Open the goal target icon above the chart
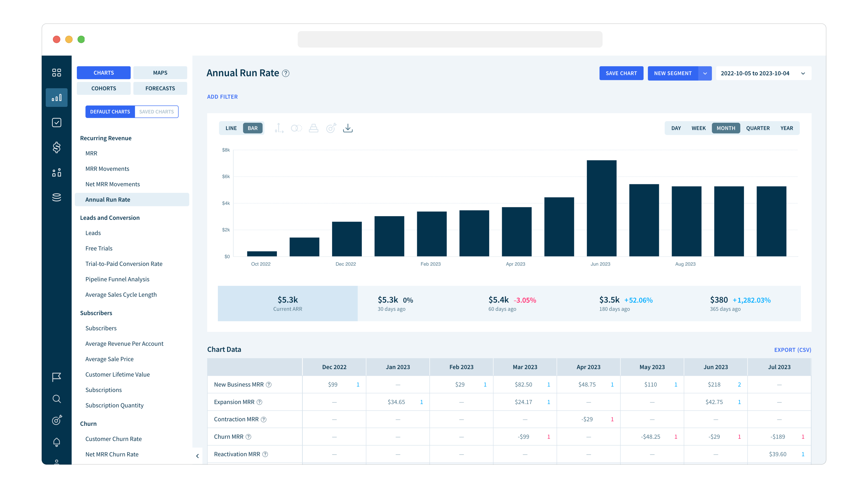This screenshot has height=488, width=868. tap(330, 128)
